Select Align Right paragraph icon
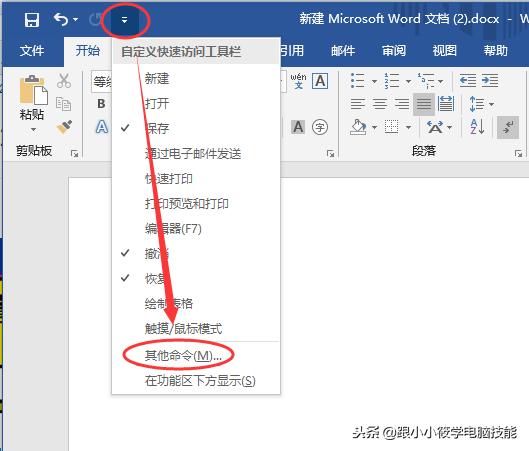This screenshot has width=529, height=451. point(402,104)
